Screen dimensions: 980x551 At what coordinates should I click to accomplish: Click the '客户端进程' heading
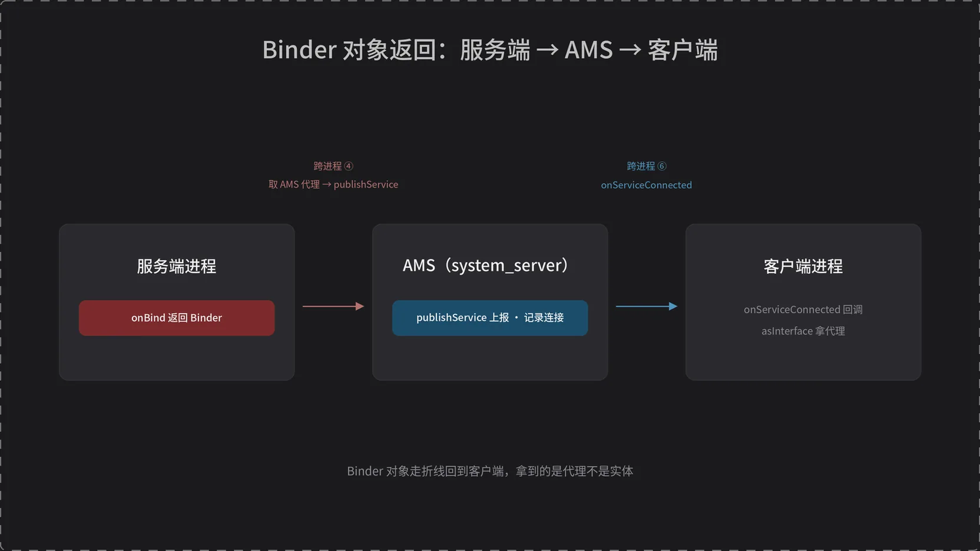coord(803,266)
